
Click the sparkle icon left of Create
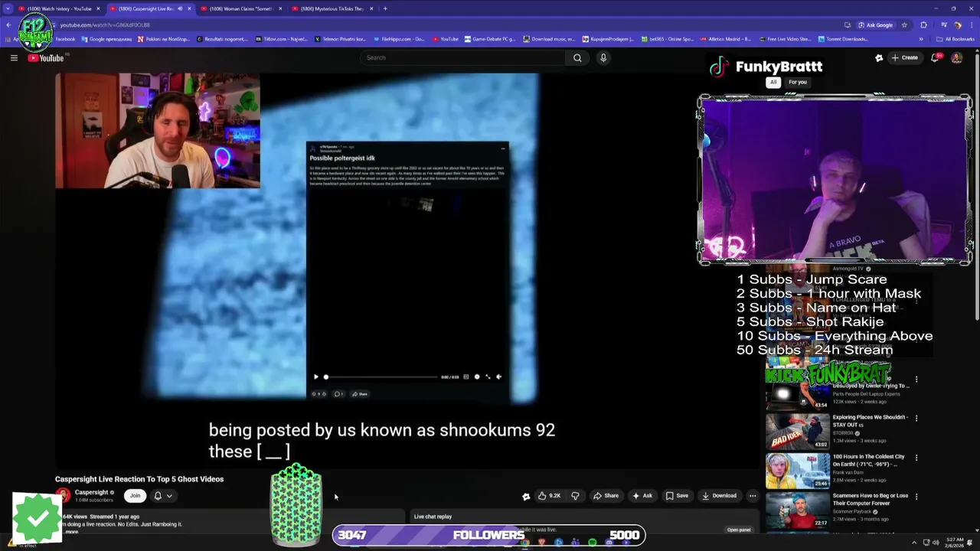879,57
